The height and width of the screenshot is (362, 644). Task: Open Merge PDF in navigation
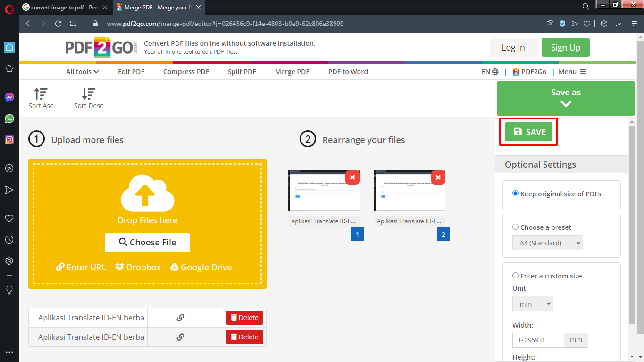point(292,72)
